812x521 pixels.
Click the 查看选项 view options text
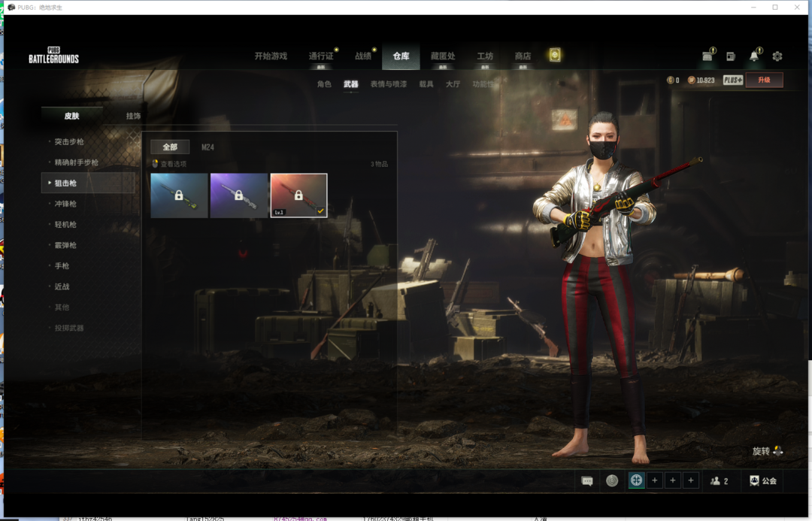pyautogui.click(x=174, y=164)
